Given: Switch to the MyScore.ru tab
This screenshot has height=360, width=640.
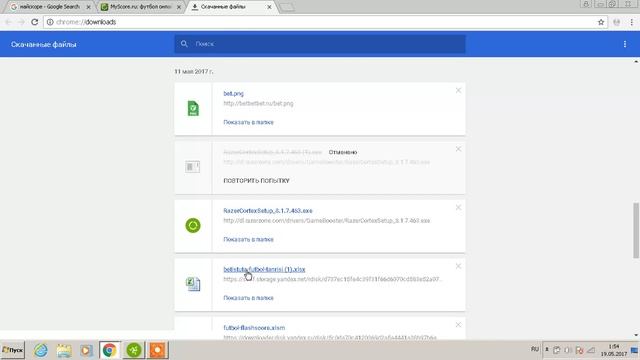Looking at the screenshot, I should [141, 7].
